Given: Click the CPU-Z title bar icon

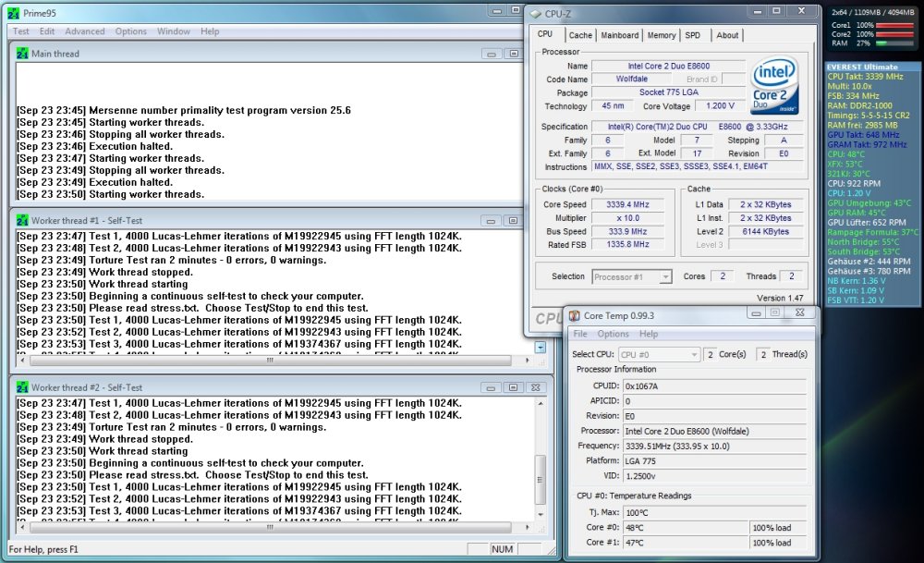Looking at the screenshot, I should (x=535, y=14).
